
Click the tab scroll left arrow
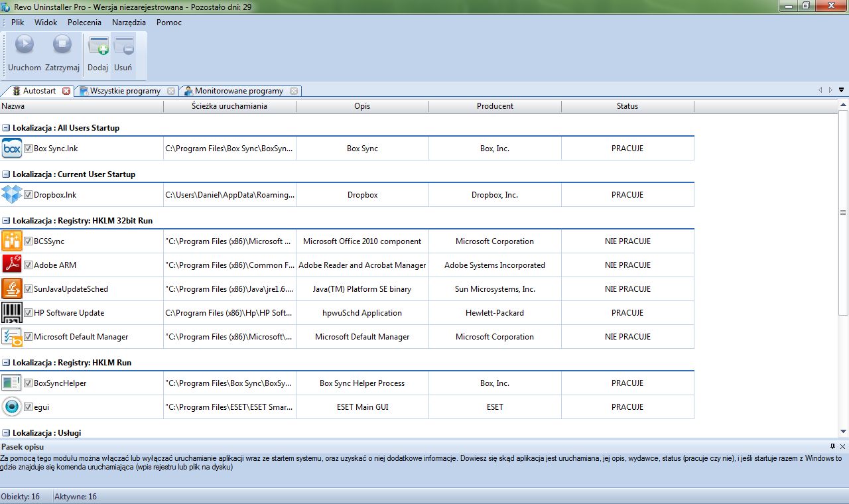(x=820, y=90)
